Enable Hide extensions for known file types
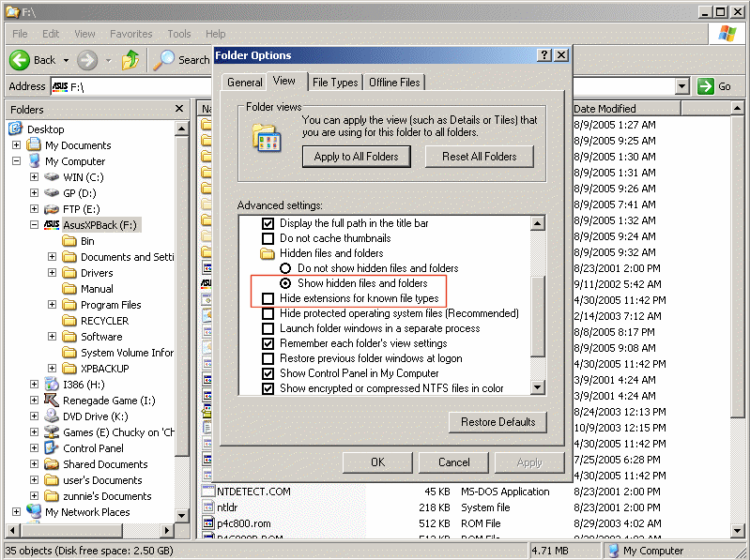This screenshot has height=560, width=750. tap(268, 298)
